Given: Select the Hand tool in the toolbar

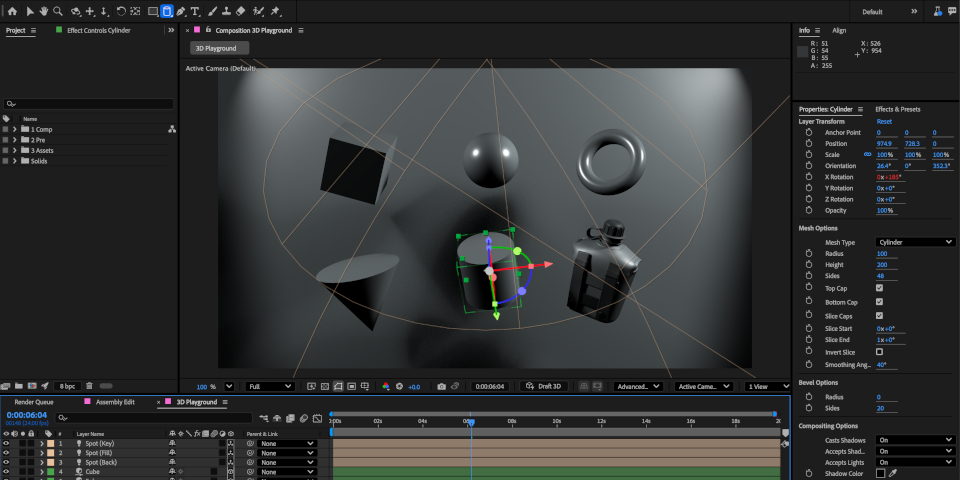Looking at the screenshot, I should tap(43, 11).
